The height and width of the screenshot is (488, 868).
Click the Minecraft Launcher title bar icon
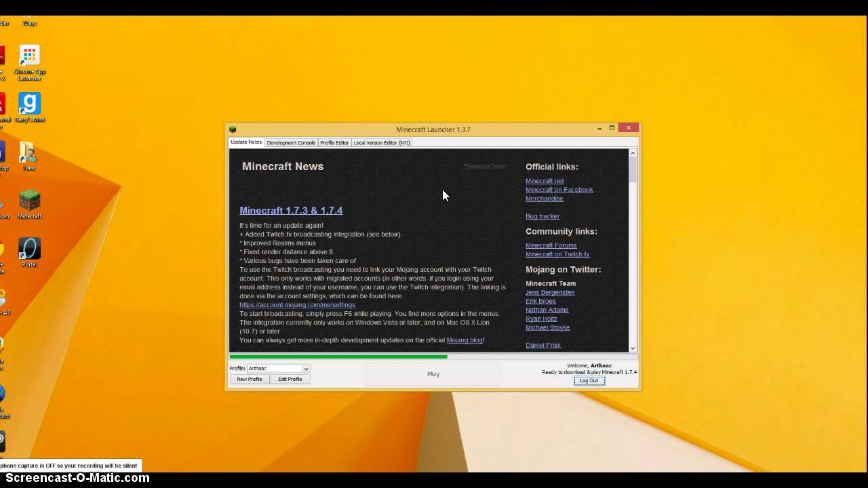(233, 129)
